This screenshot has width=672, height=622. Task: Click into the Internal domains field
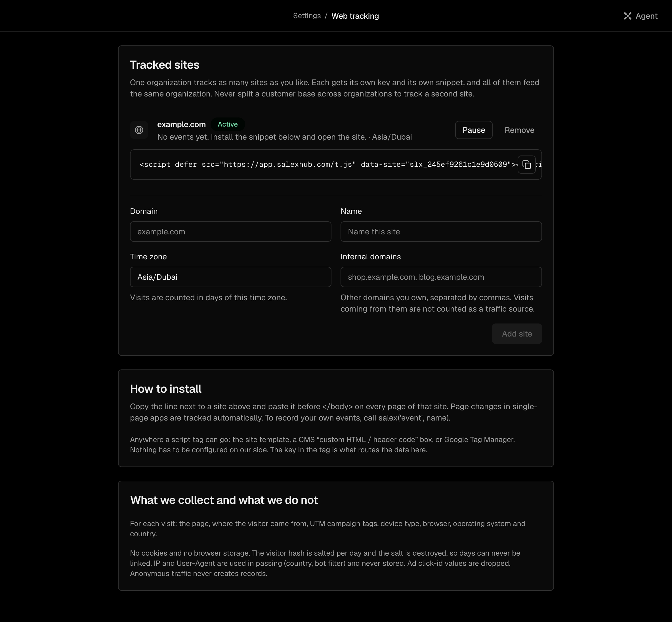tap(441, 277)
